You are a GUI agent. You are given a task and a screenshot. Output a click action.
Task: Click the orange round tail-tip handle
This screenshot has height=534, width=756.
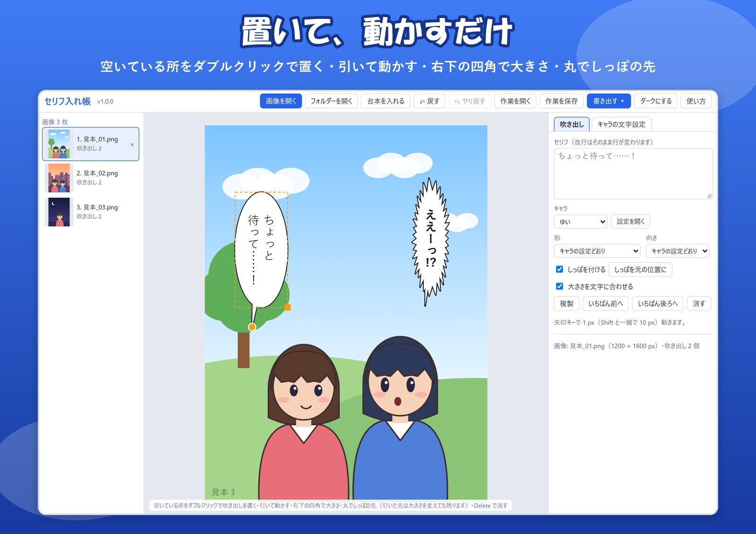[x=252, y=327]
